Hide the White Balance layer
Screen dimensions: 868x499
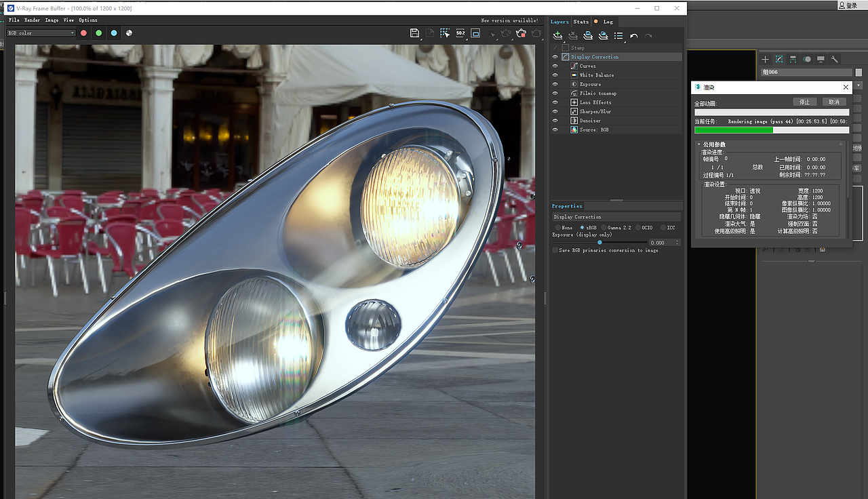point(555,75)
